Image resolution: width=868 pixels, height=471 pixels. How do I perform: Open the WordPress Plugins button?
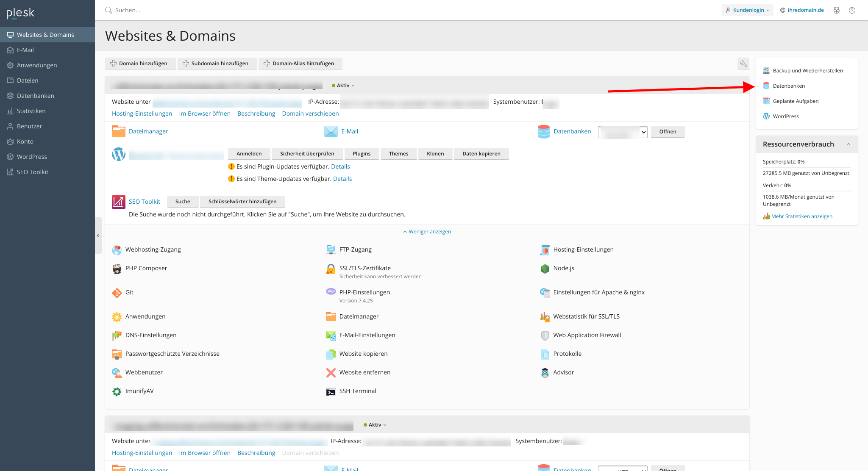362,154
